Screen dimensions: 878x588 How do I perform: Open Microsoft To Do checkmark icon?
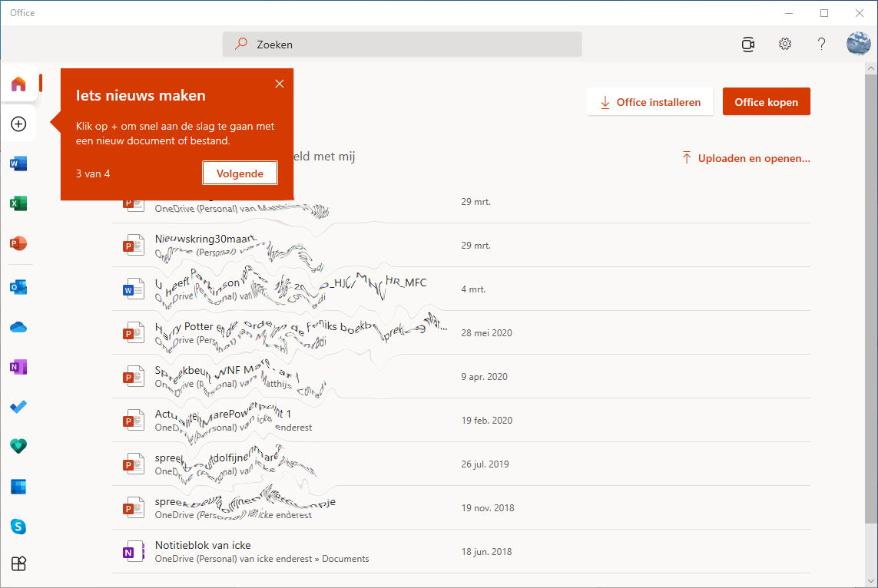18,407
